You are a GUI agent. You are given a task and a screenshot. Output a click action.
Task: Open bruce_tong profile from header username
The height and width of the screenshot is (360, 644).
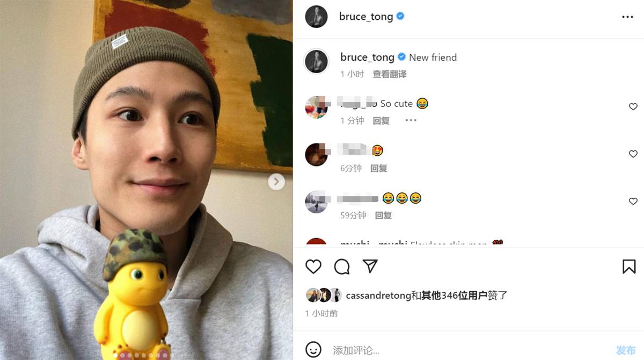pyautogui.click(x=366, y=17)
